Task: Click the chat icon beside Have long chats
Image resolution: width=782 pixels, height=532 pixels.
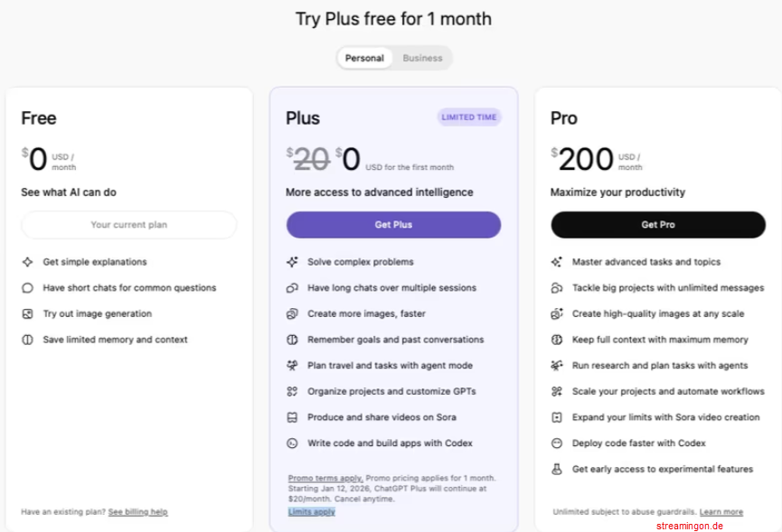Action: [292, 287]
